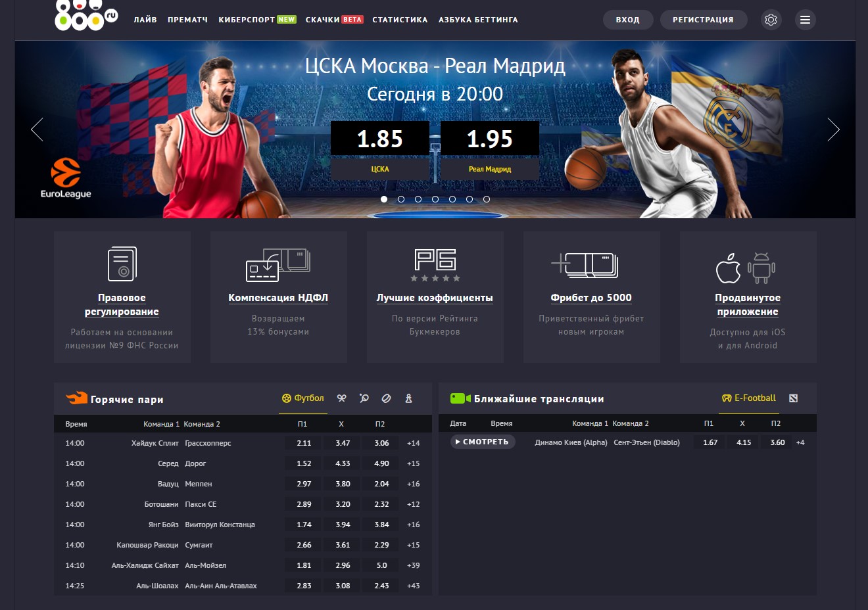Open the Правовое регулирование link
Screen dimensions: 868x610
point(122,304)
